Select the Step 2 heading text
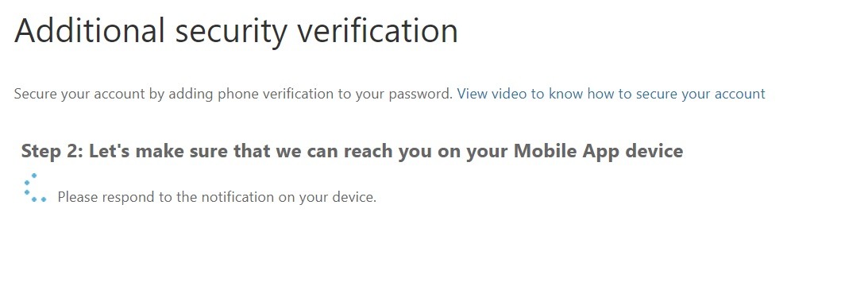The image size is (868, 290). tap(352, 150)
